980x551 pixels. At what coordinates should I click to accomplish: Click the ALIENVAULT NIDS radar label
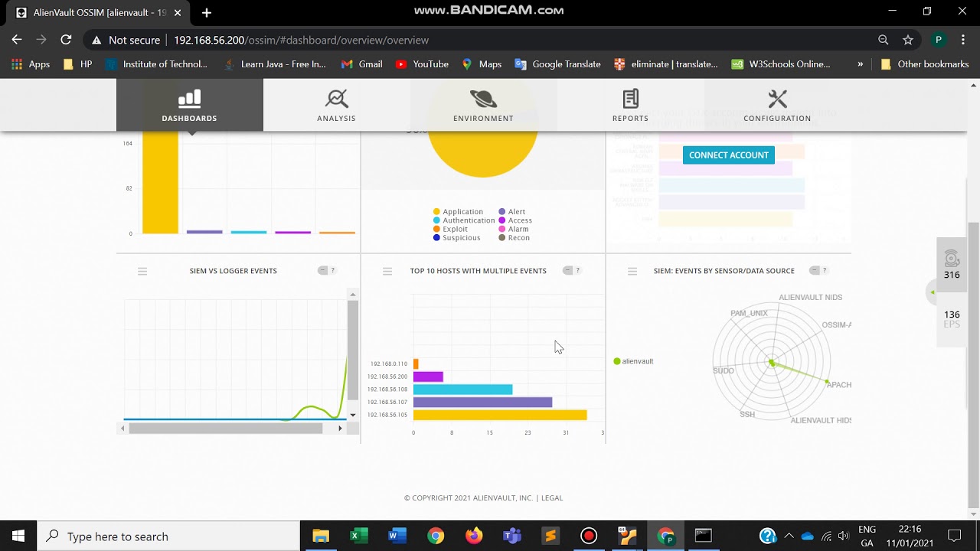(810, 298)
